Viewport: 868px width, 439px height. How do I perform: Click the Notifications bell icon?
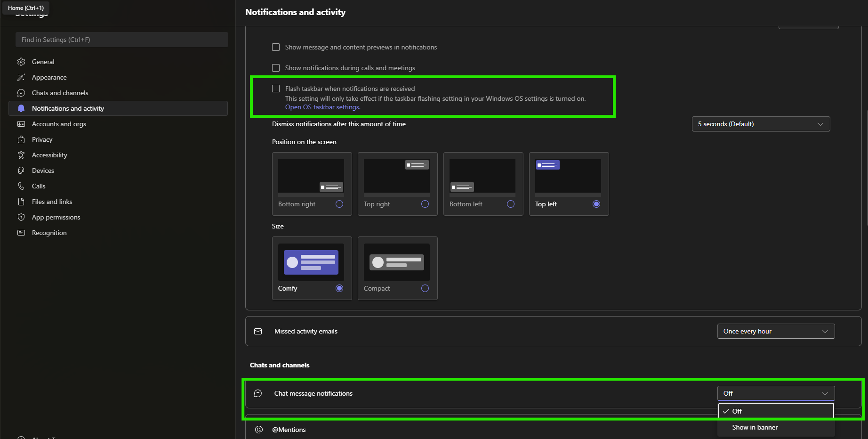pos(21,108)
